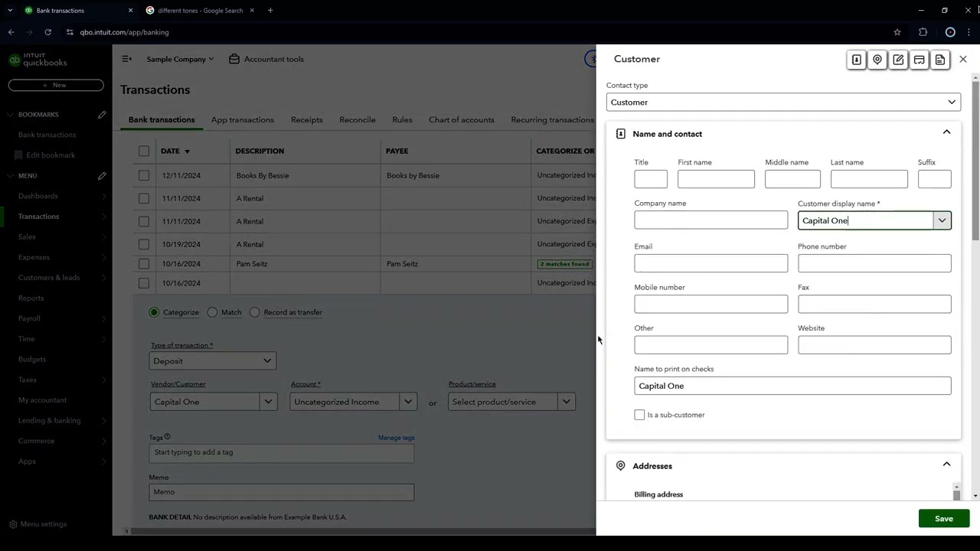Click the New button in sidebar
Image resolution: width=980 pixels, height=551 pixels.
coord(56,86)
